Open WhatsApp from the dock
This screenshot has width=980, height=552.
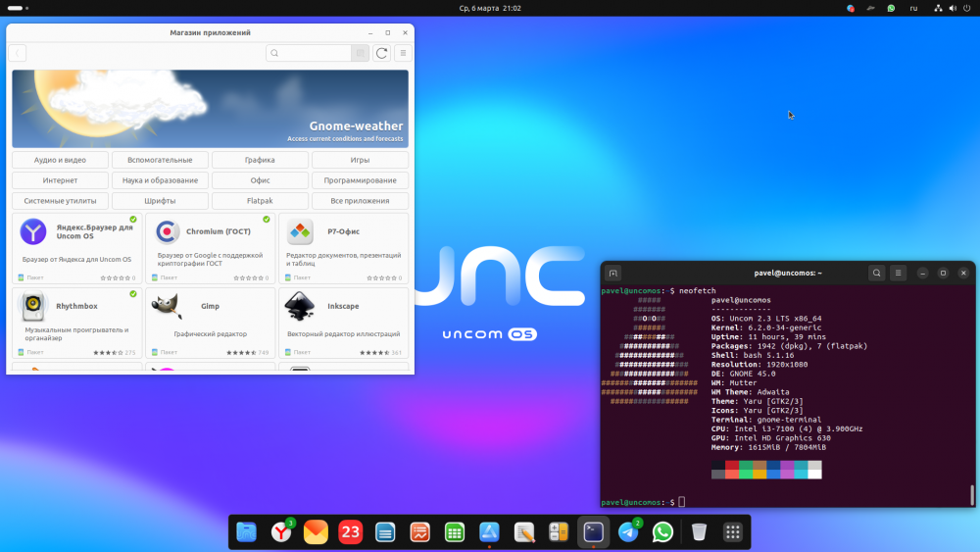click(x=662, y=532)
